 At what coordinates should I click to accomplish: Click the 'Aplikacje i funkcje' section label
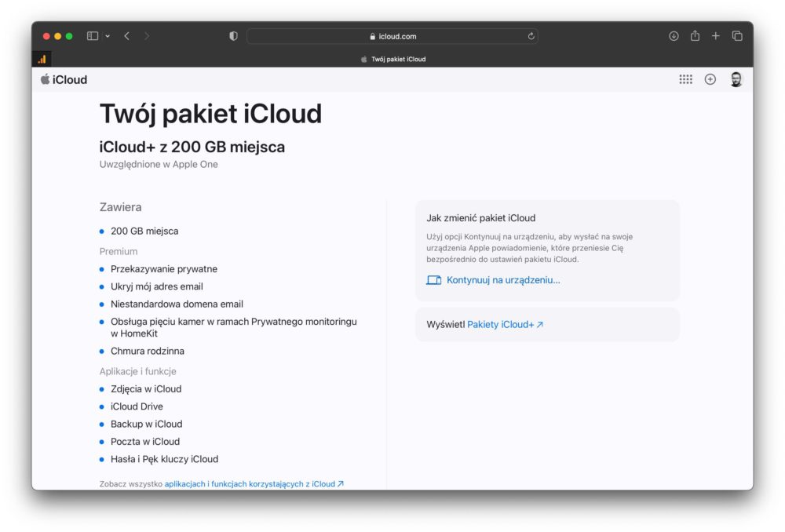137,371
